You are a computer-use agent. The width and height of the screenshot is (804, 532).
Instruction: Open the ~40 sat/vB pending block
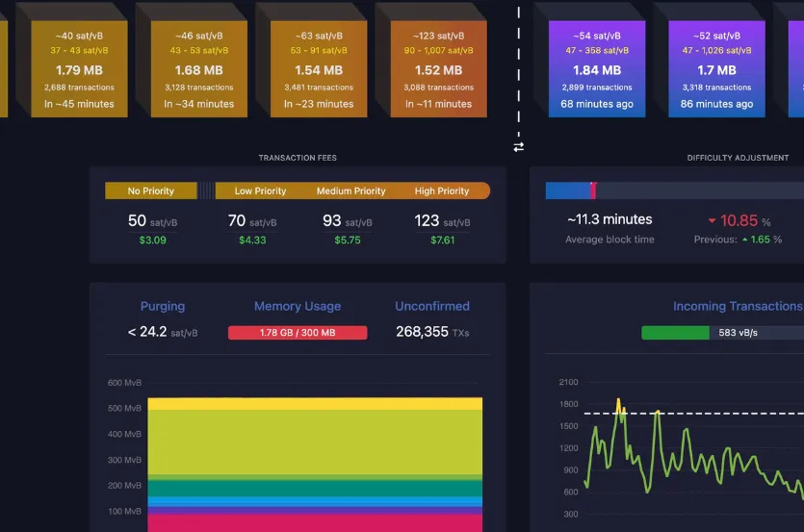pos(79,68)
